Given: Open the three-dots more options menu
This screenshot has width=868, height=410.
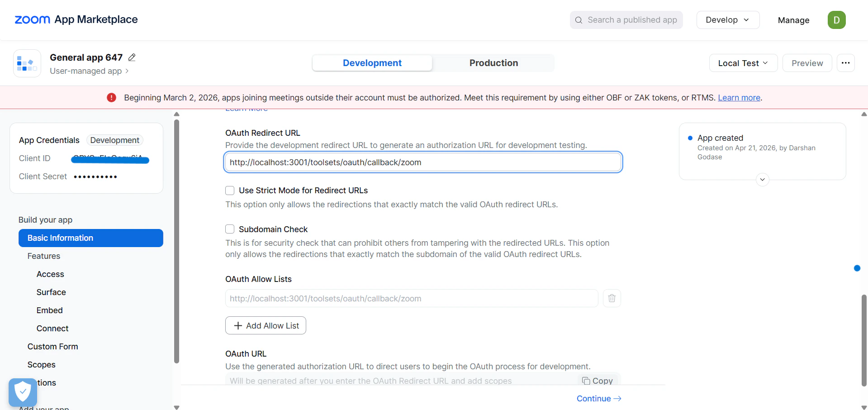Looking at the screenshot, I should tap(845, 63).
